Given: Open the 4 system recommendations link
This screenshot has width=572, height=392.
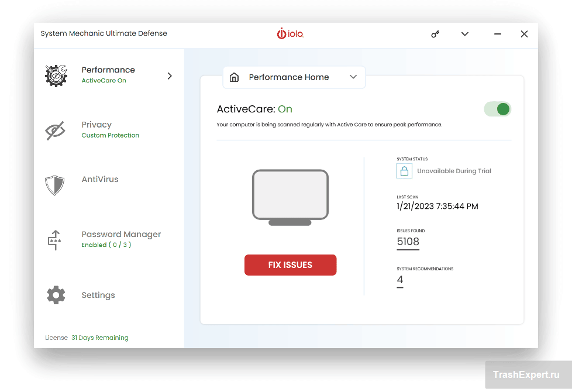Looking at the screenshot, I should click(400, 280).
